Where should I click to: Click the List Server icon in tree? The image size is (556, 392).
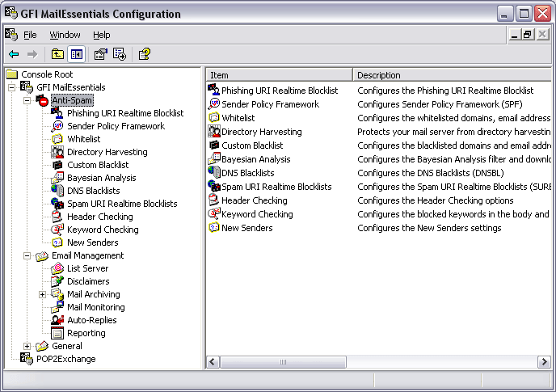[57, 268]
